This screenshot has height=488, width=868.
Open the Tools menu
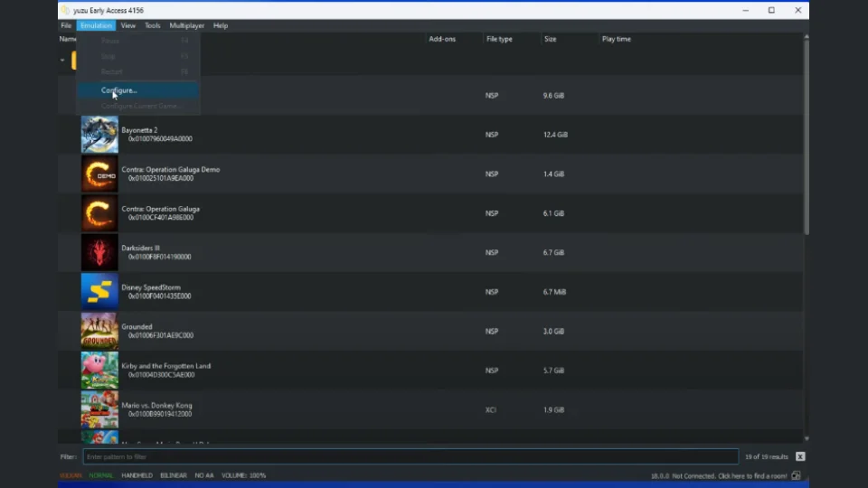pos(152,25)
